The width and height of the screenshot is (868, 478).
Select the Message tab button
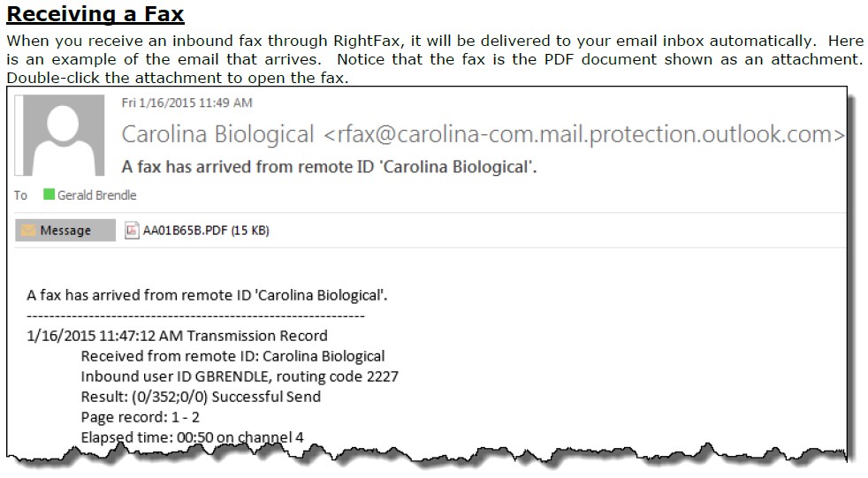coord(65,230)
